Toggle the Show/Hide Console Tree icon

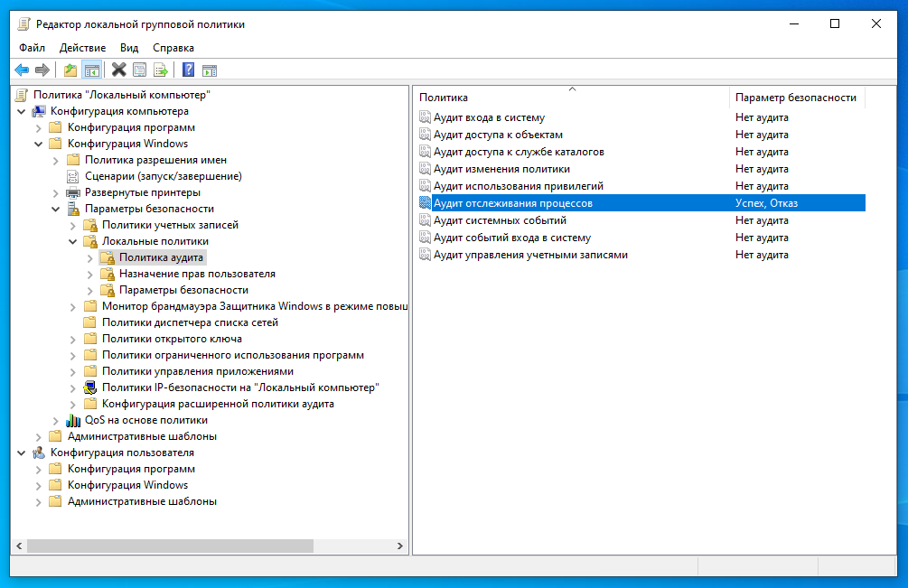[x=91, y=70]
